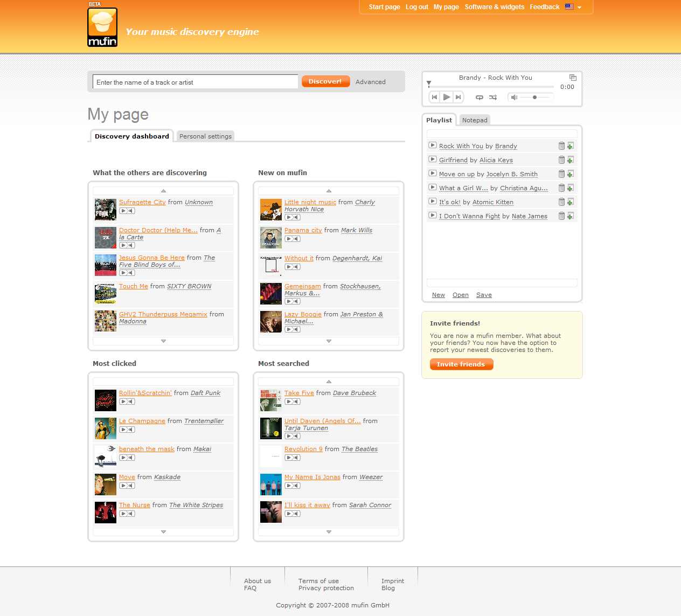Toggle shuffle mode in player
The image size is (681, 616).
click(x=493, y=98)
